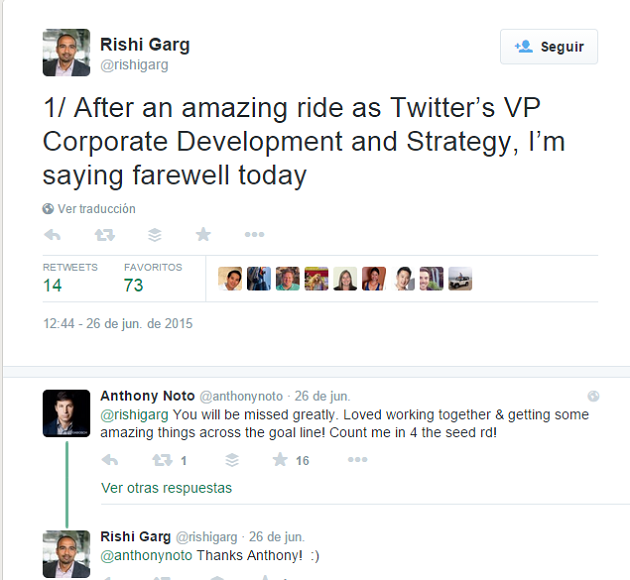Open more options on main tweet

click(x=254, y=235)
